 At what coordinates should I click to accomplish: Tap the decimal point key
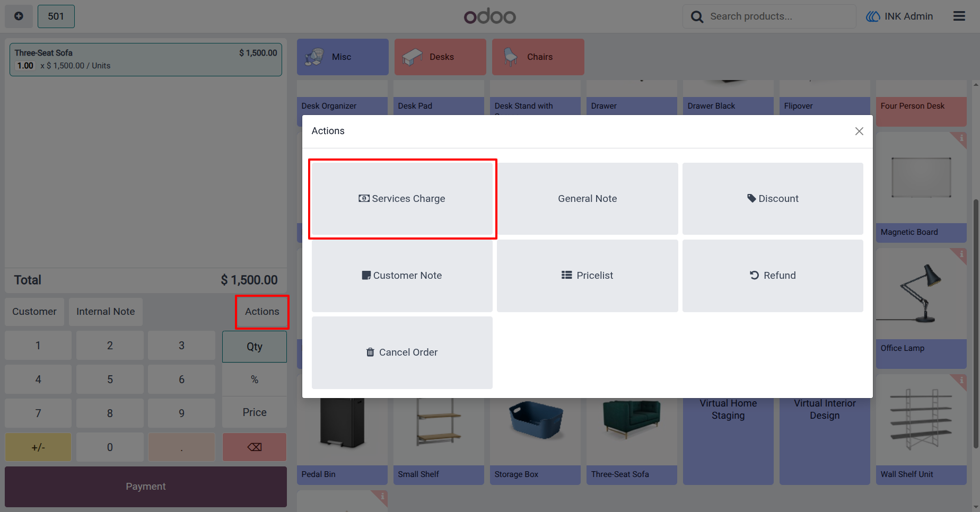click(181, 447)
